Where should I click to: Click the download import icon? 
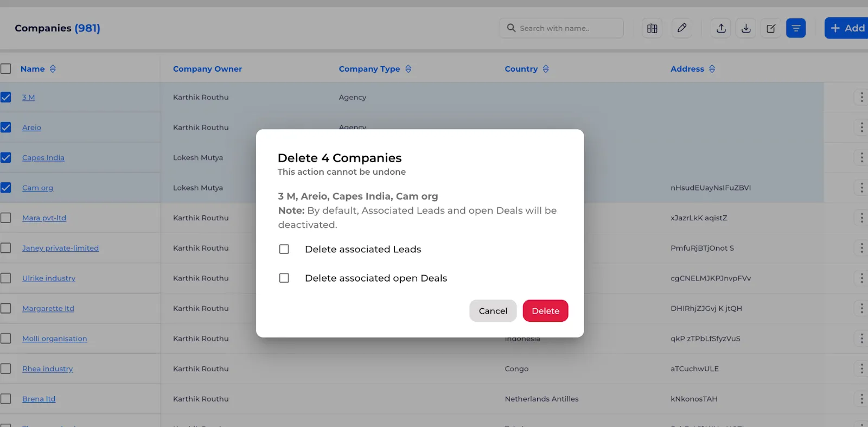746,28
